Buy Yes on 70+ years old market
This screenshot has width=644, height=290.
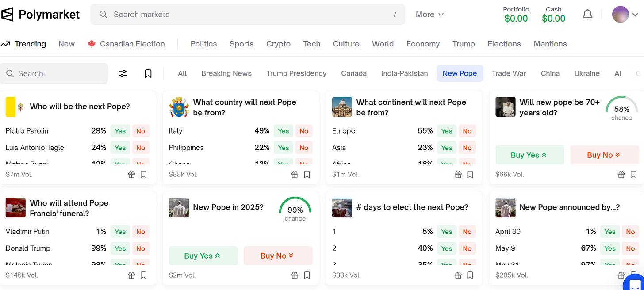529,155
